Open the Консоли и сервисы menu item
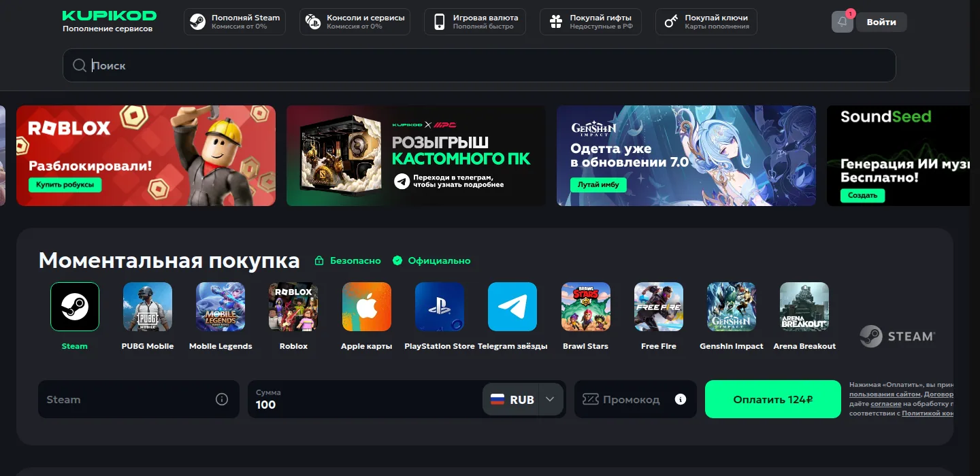The image size is (980, 476). click(x=355, y=22)
